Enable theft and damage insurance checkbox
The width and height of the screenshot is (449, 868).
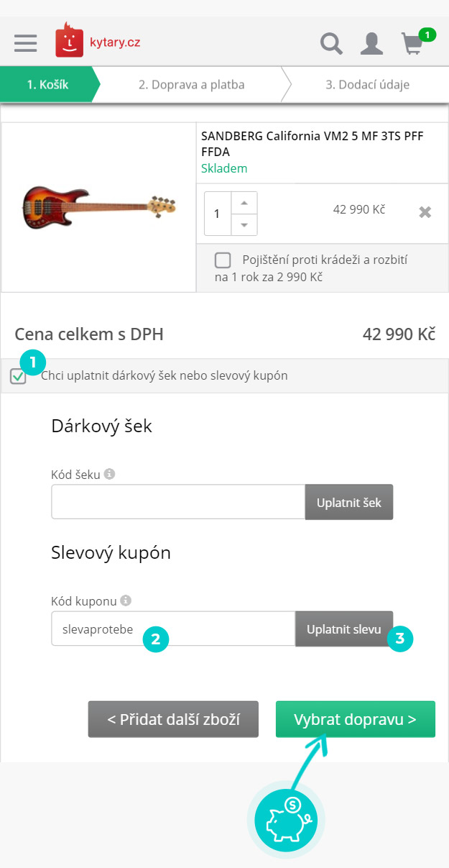coord(223,260)
